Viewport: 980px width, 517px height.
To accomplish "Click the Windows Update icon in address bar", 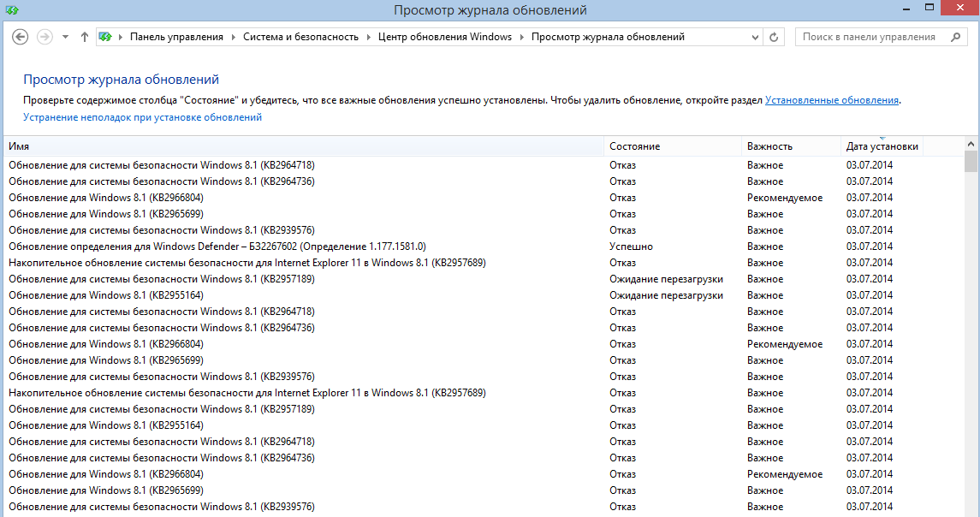I will (x=105, y=37).
